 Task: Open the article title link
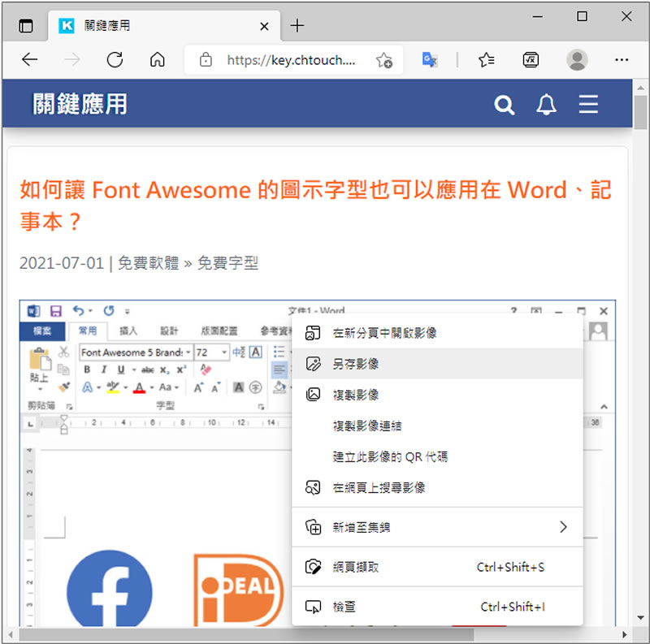[x=315, y=205]
